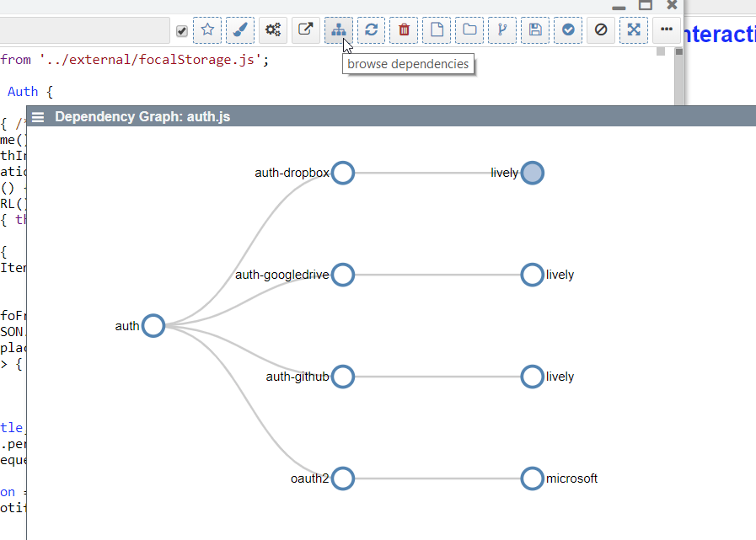Screen dimensions: 756x540
Task: Click the floppy disk save icon
Action: coord(535,30)
